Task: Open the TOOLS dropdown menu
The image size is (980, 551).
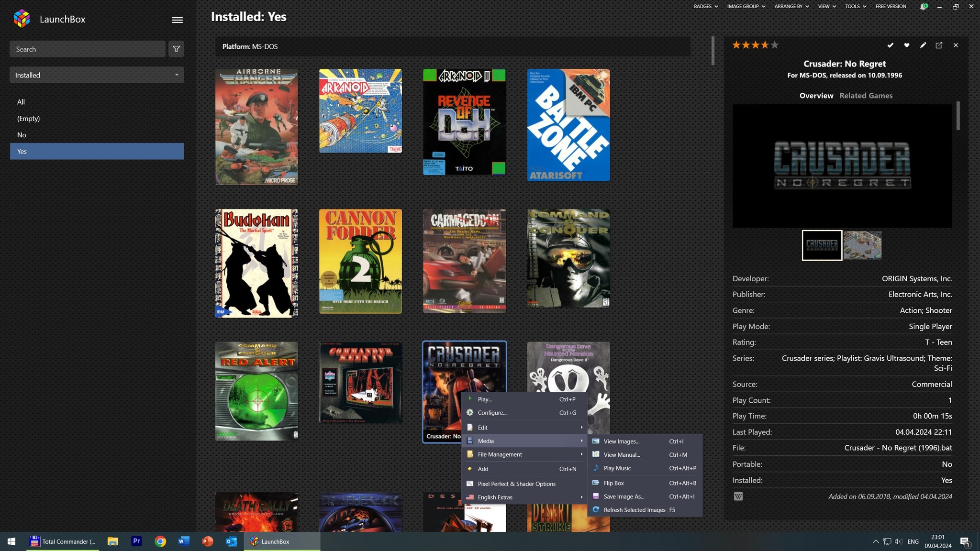Action: [856, 6]
